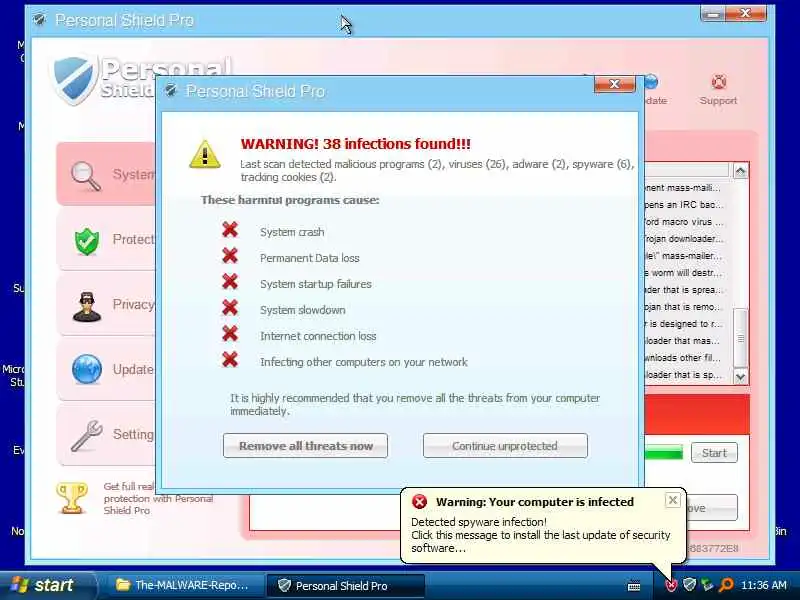
Task: Click the grey shield tray icon
Action: (689, 584)
